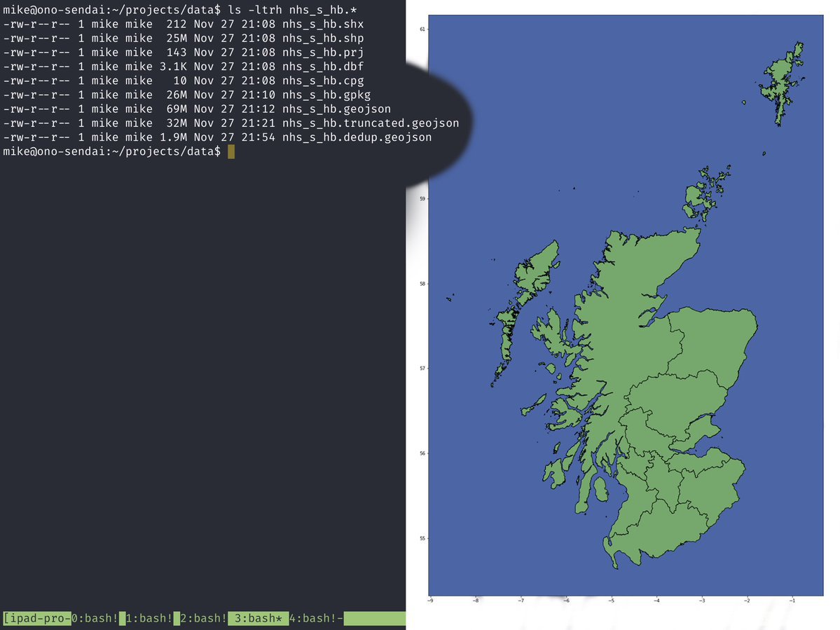
Task: Click the nhs_s_hb.cpg filename
Action: click(x=322, y=81)
